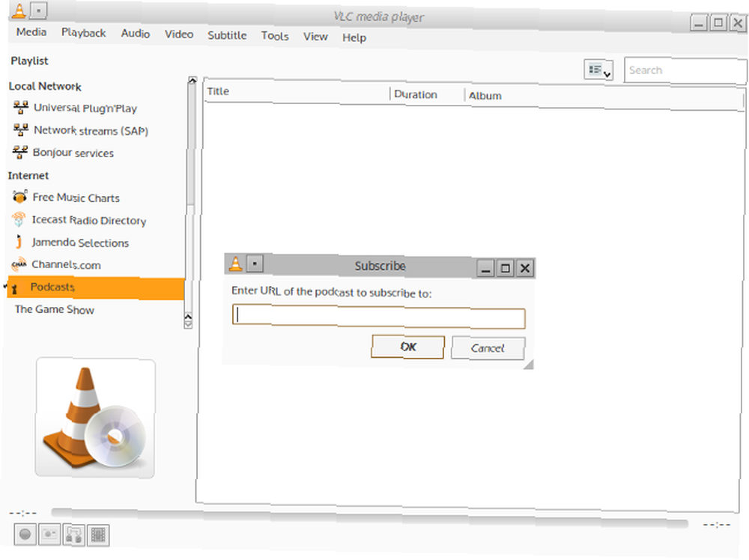Click the remaining time label
Screen dimensions: 749x560
(717, 525)
